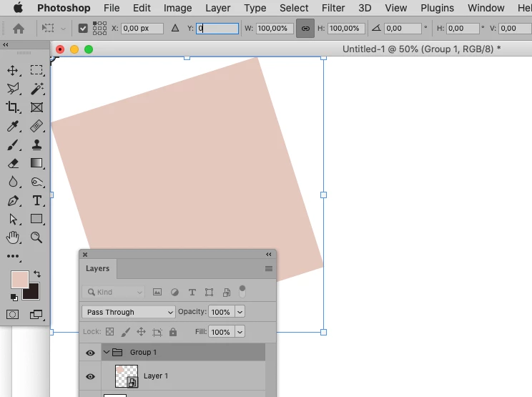Set the reference point location grid

coord(99,29)
